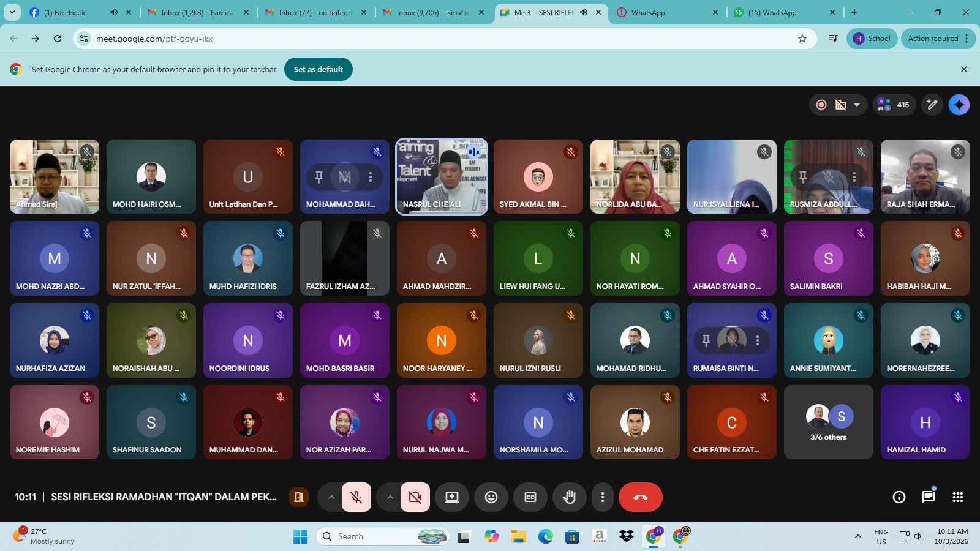
Task: Open the in-call chat panel
Action: pyautogui.click(x=928, y=497)
